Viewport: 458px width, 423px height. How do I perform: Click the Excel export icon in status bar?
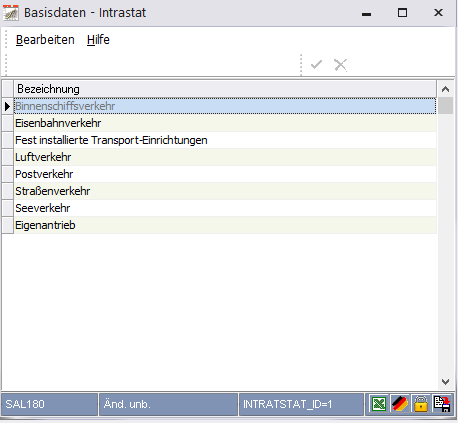378,404
